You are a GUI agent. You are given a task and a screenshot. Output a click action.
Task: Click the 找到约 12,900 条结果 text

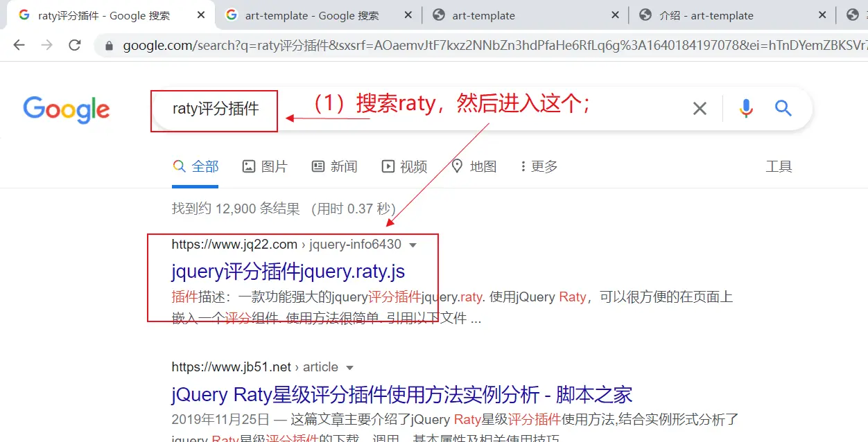[236, 209]
